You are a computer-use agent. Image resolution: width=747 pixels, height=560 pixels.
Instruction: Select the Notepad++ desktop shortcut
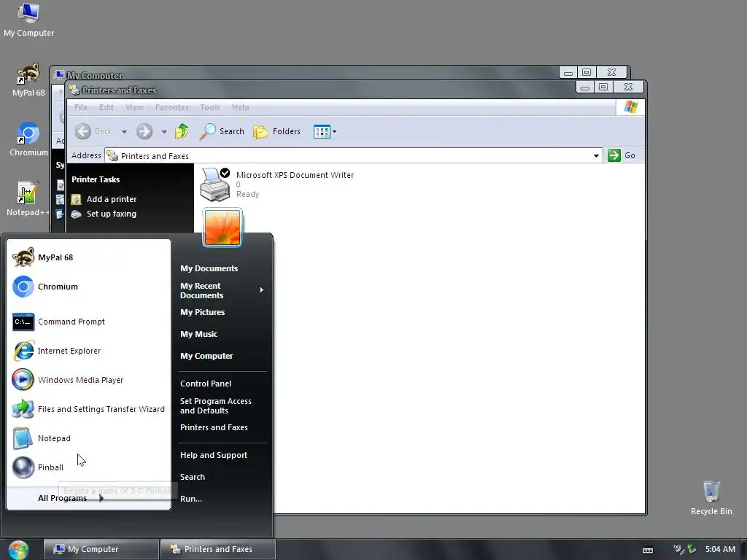tap(28, 200)
